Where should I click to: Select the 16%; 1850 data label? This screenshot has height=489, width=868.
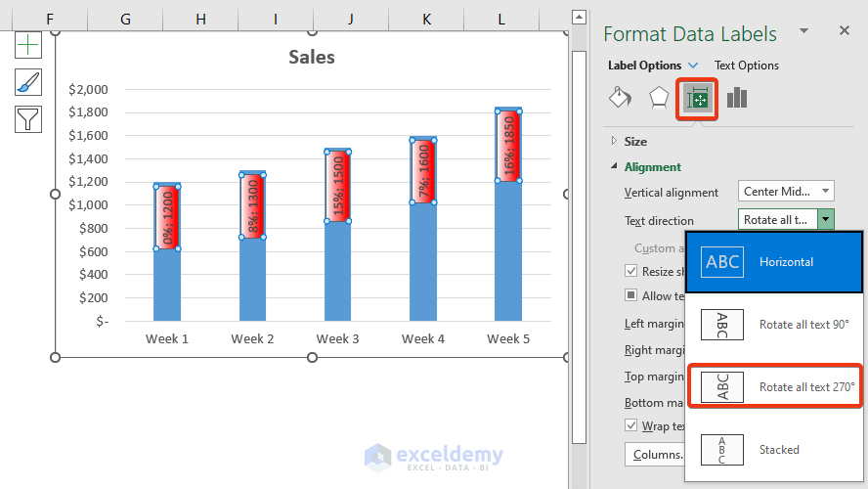tap(508, 146)
